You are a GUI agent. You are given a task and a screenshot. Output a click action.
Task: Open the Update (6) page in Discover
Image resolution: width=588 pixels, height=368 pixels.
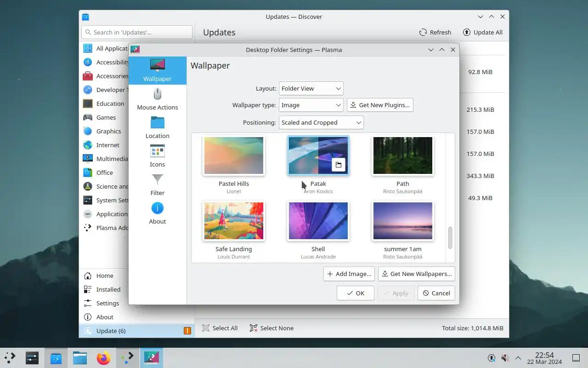137,331
